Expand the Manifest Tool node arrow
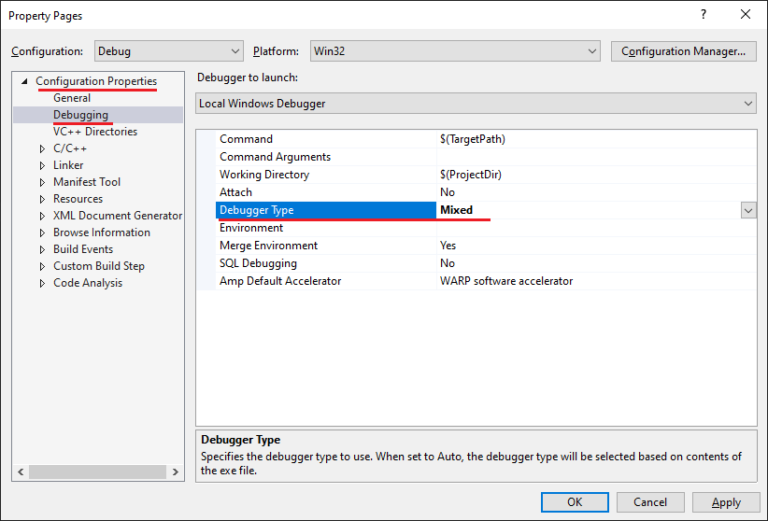Image resolution: width=768 pixels, height=521 pixels. 42,182
